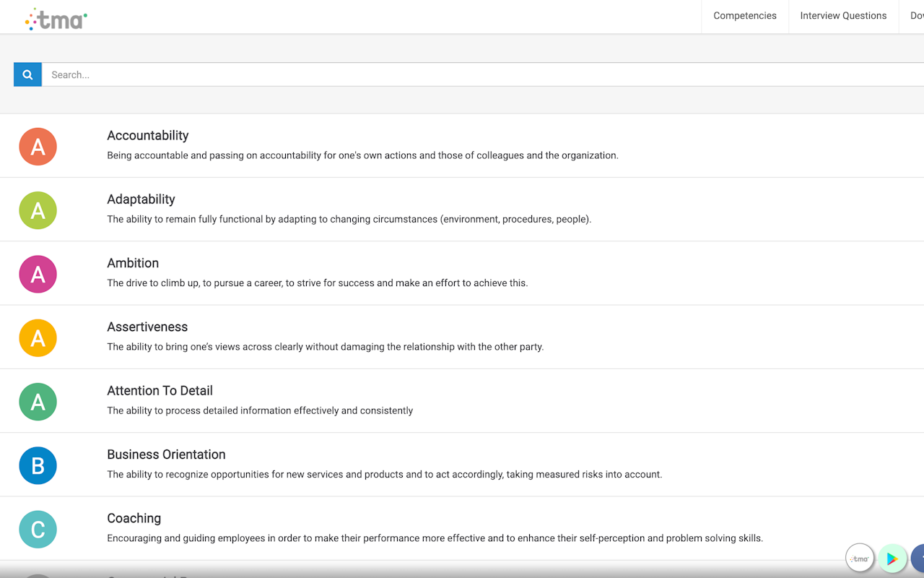Click the TMA logo in header
924x578 pixels.
(x=56, y=19)
